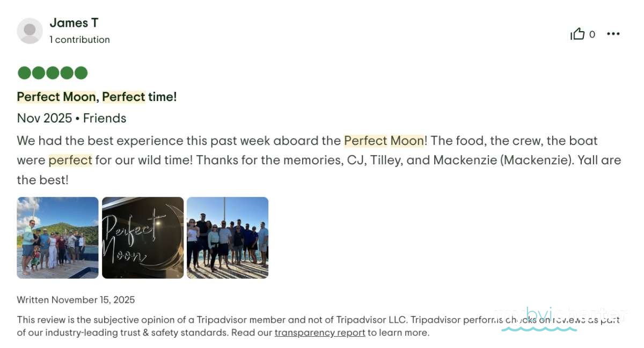Open James T's profile name link
644x348 pixels.
(74, 23)
